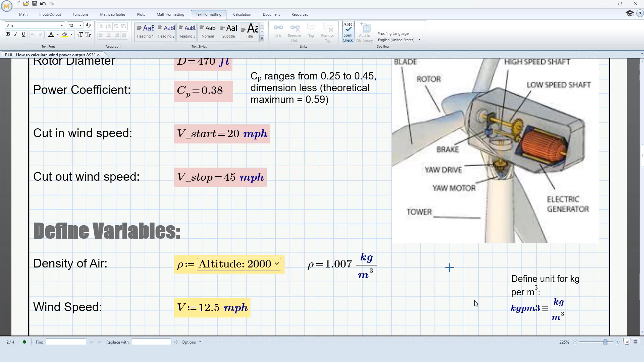
Task: Expand the Text Styles gallery
Action: coord(262,39)
